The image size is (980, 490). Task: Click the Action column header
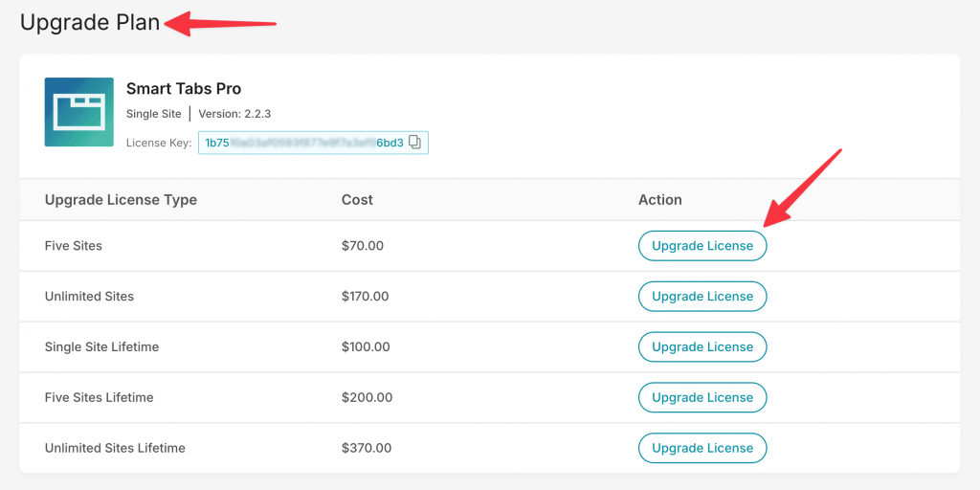pos(660,200)
